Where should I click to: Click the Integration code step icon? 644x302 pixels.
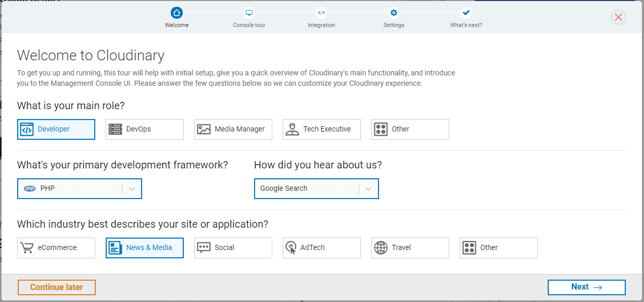point(321,12)
